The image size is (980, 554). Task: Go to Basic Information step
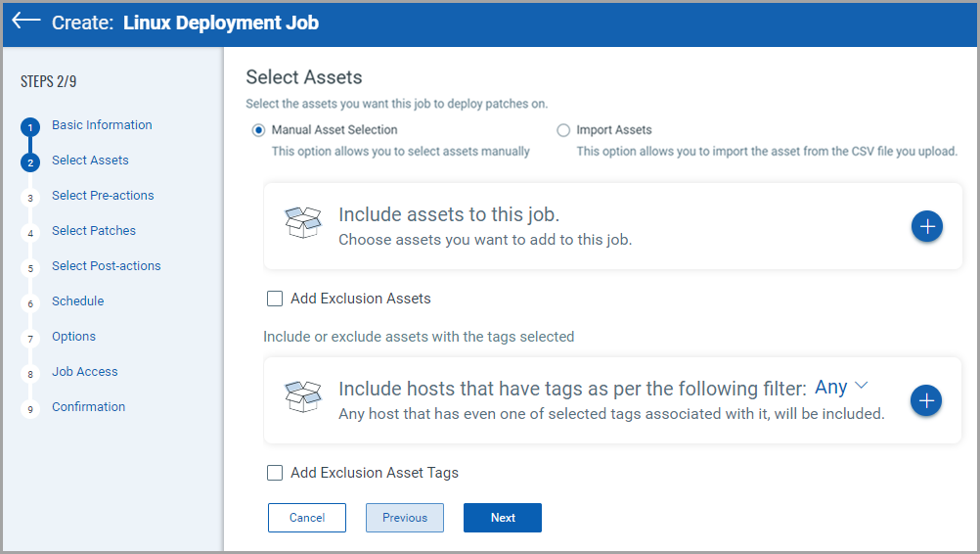[102, 125]
